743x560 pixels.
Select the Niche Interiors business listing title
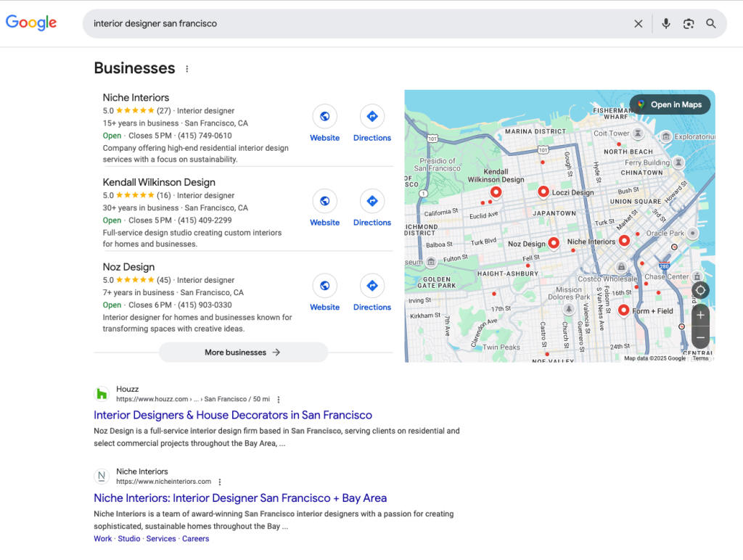coord(136,98)
